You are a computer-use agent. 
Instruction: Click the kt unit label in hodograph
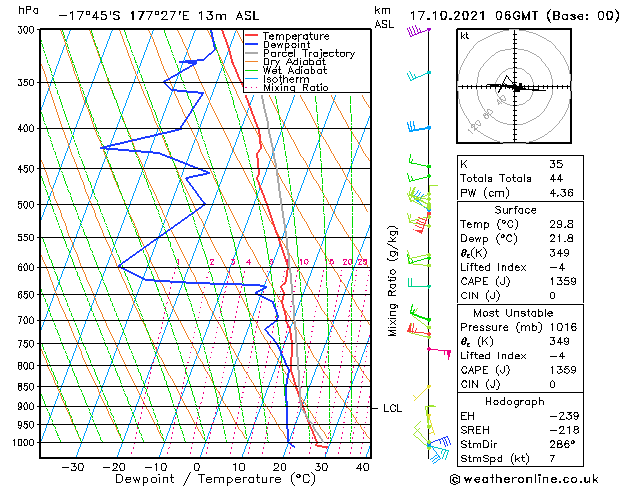465,36
